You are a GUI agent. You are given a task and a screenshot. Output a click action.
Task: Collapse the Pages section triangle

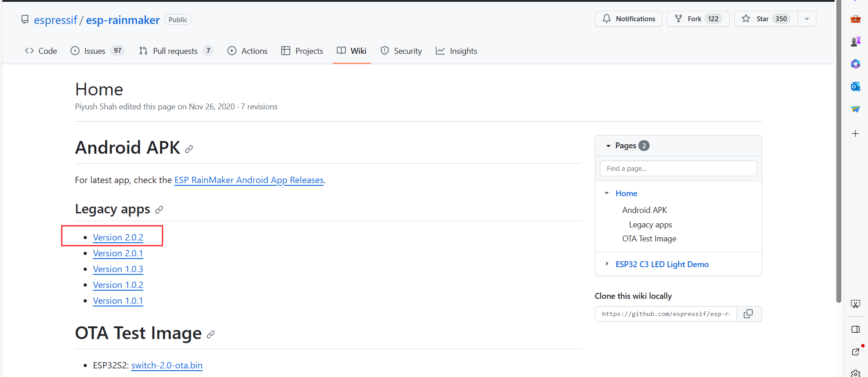tap(609, 146)
